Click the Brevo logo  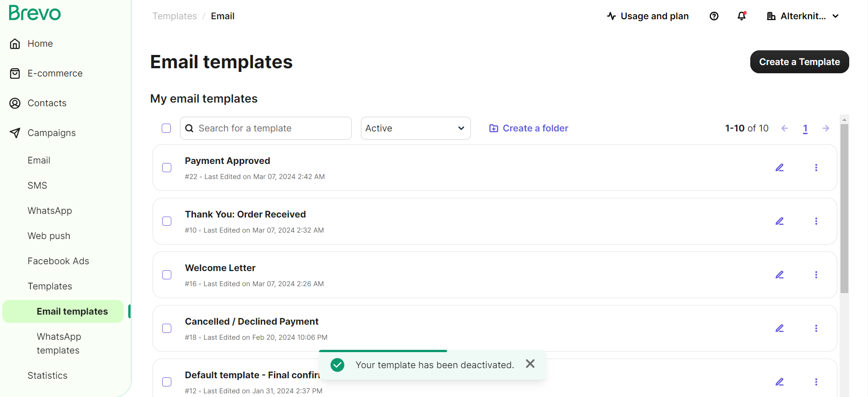coord(35,13)
